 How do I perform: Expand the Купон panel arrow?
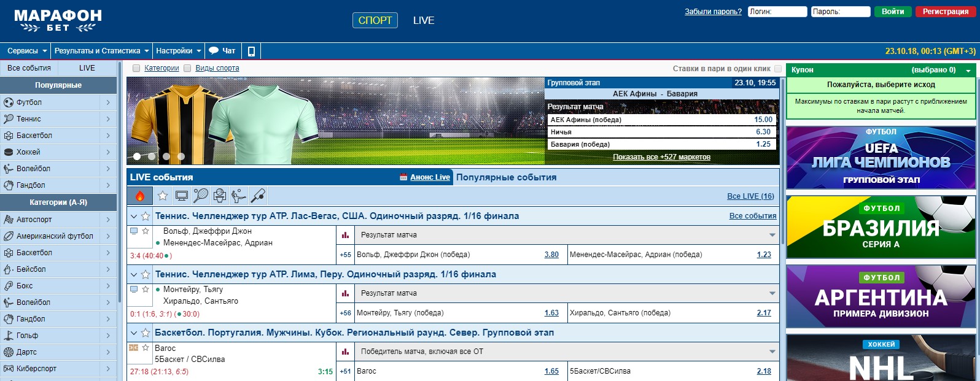968,71
